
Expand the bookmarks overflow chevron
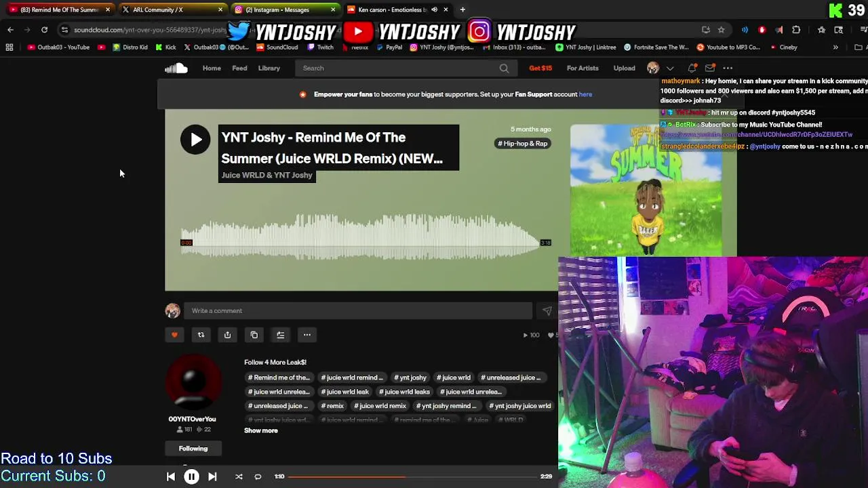point(835,47)
